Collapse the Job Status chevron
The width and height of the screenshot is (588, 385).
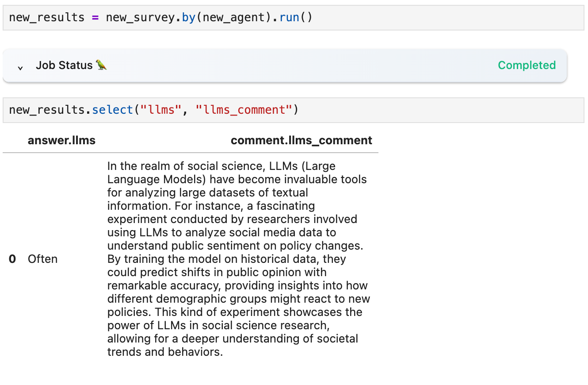pos(20,68)
